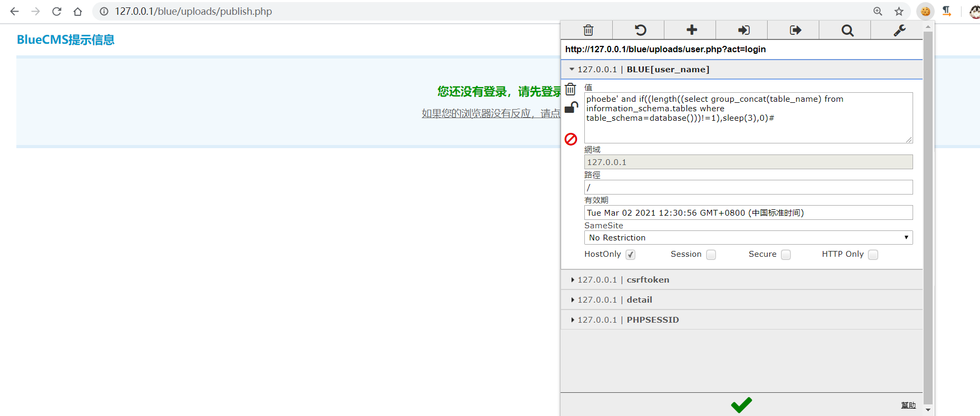Screen dimensions: 980x416
Task: Click the browser forward arrow
Action: point(35,11)
